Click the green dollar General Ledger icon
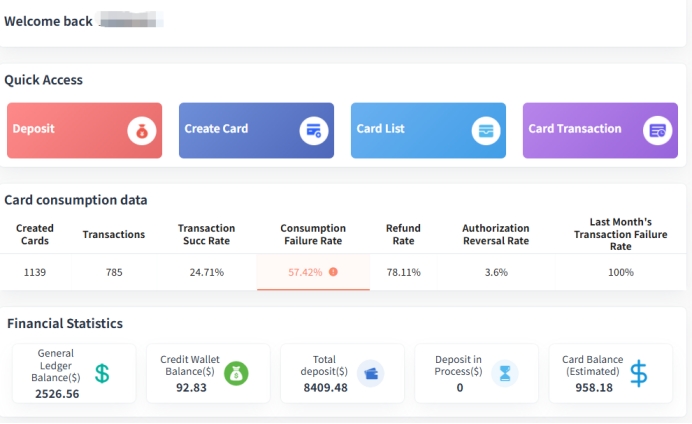The height and width of the screenshot is (424, 692). point(102,373)
